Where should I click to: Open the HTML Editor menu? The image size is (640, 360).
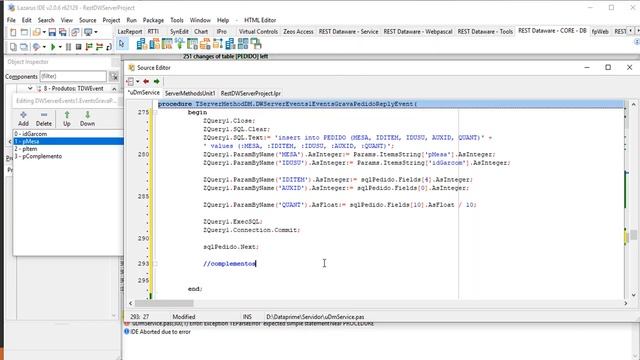(260, 20)
